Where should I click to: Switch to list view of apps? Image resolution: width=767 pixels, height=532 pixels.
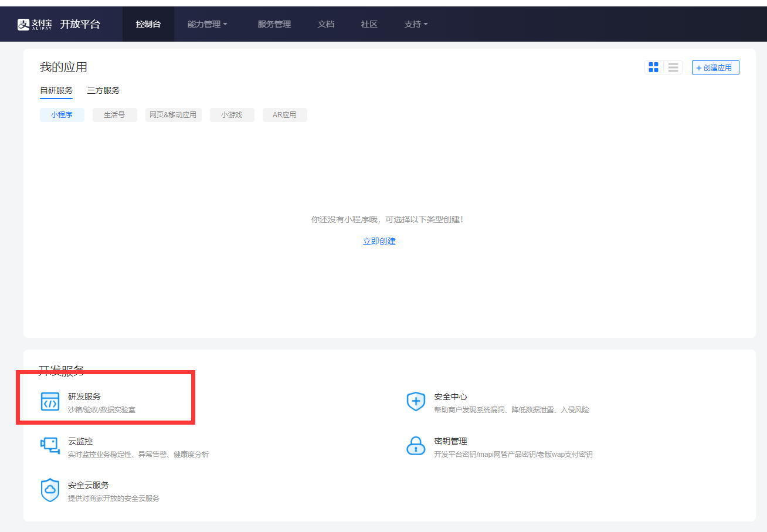tap(673, 67)
